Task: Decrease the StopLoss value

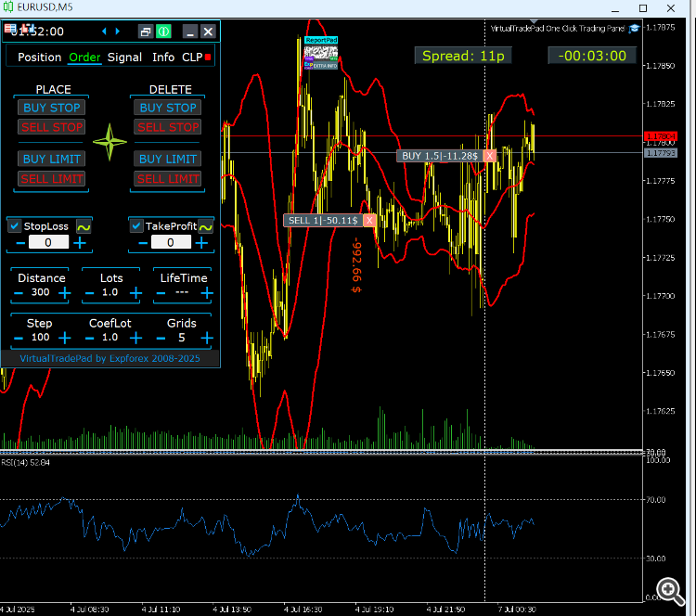Action: point(20,243)
